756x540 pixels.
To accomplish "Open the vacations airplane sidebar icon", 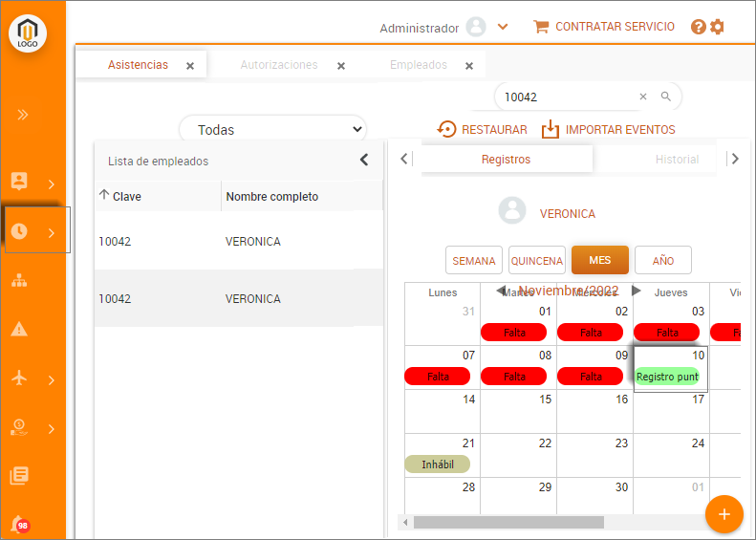I will pos(19,378).
